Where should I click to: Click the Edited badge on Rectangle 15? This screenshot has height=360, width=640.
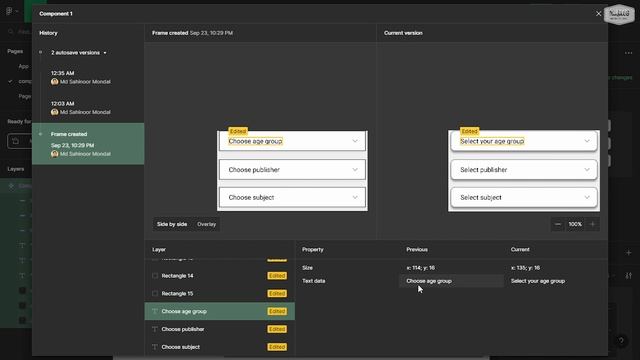277,293
